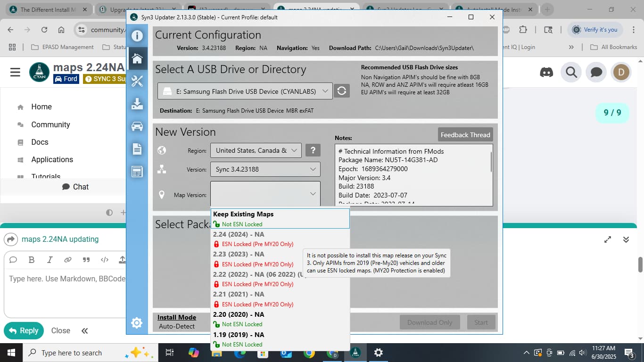This screenshot has height=362, width=644.
Task: Open the EPASD Management bookmark folder
Action: pyautogui.click(x=63, y=47)
